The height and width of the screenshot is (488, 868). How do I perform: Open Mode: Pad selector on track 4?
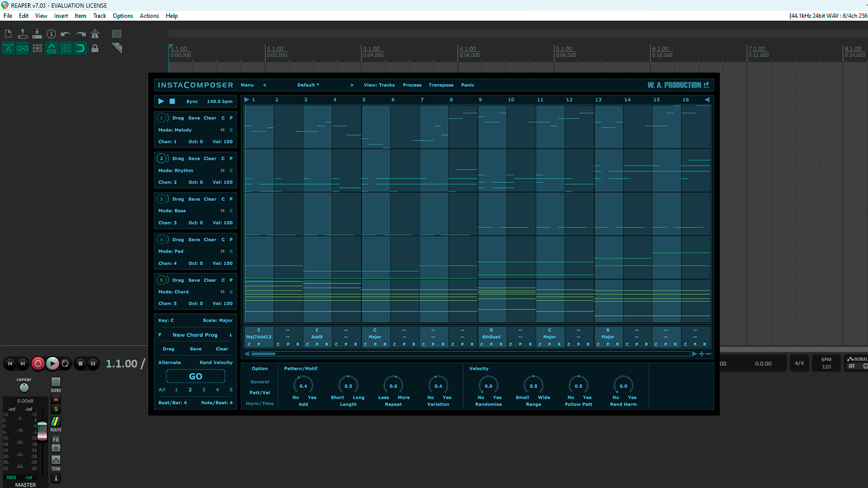click(x=171, y=252)
